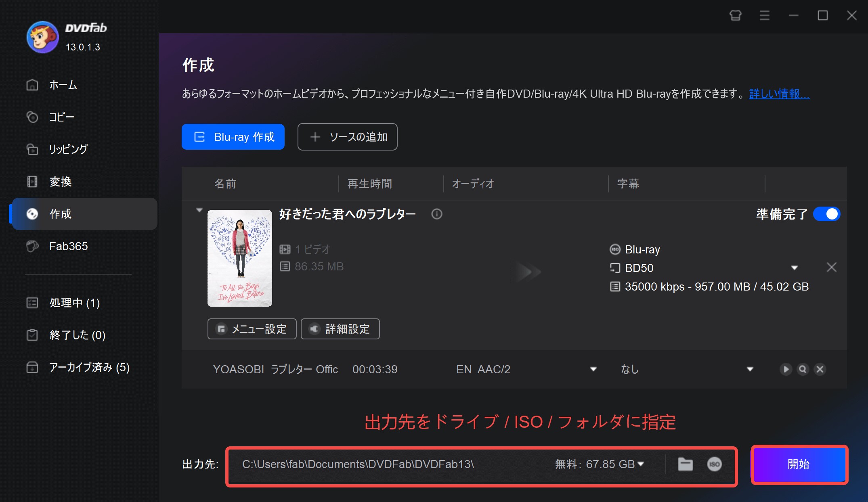
Task: Choose output folder with folder icon
Action: 685,464
